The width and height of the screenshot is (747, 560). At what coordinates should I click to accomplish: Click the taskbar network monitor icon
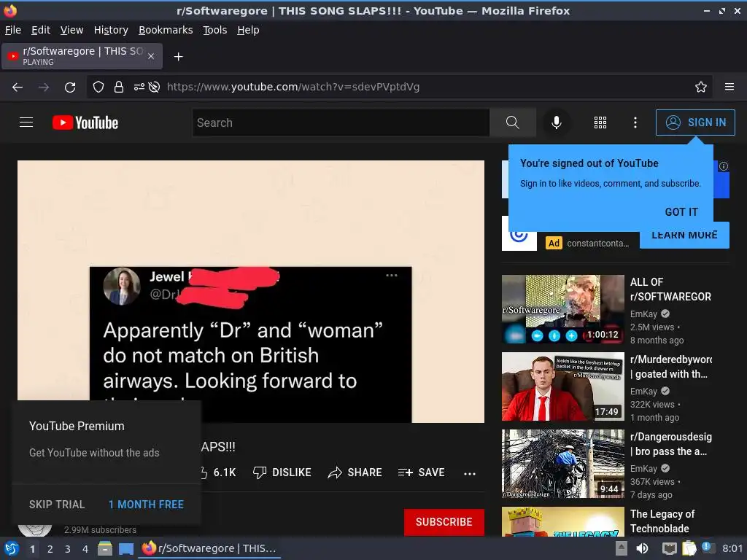tap(670, 548)
